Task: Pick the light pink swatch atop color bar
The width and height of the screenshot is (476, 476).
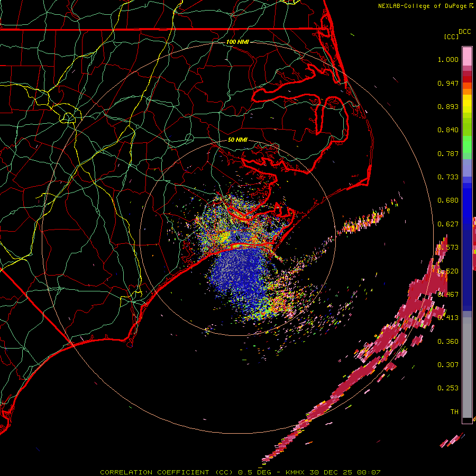Action: 467,57
